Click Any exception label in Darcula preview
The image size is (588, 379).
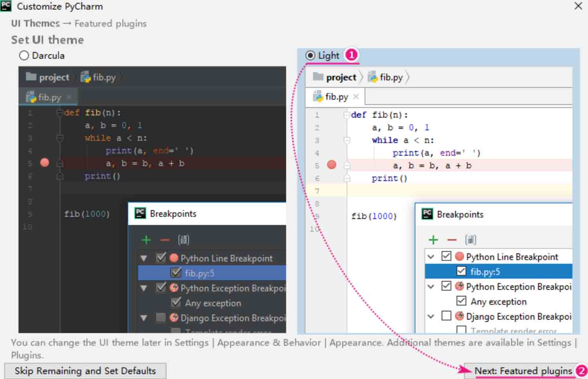213,303
